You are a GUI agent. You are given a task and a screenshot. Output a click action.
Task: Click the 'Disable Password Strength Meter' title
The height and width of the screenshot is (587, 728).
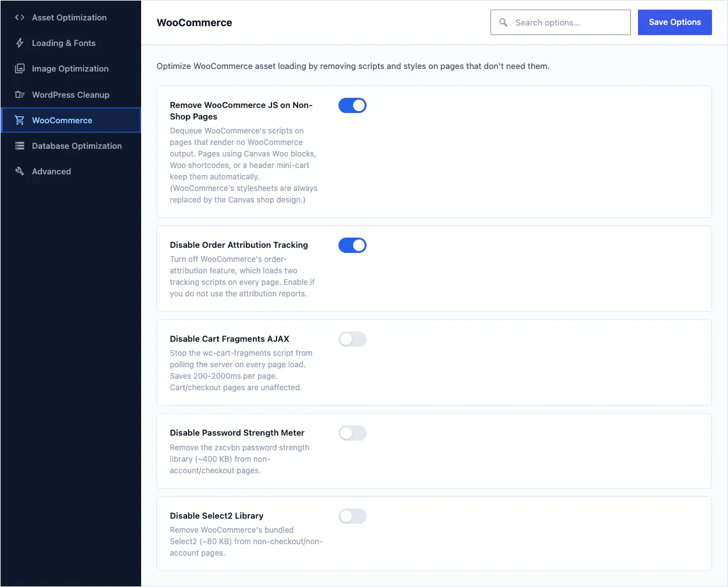click(237, 432)
